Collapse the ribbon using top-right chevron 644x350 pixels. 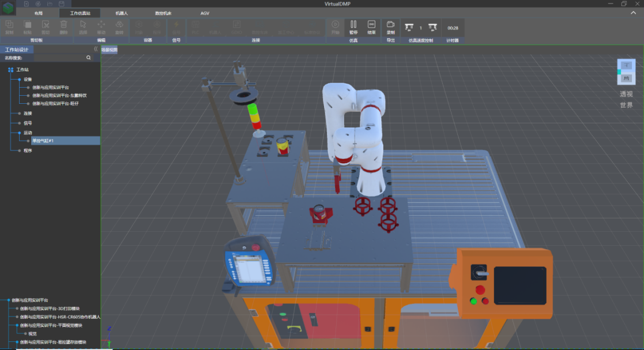[633, 13]
